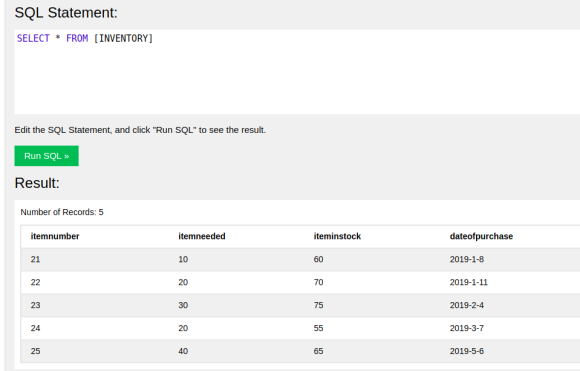Select the row with itemnumber 21
The image size is (580, 371).
coord(300,259)
